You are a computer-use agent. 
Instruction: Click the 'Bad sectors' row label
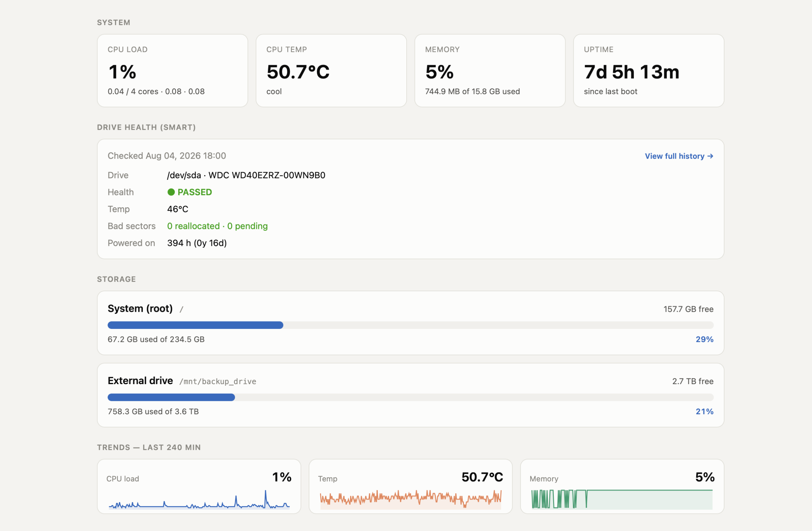131,226
